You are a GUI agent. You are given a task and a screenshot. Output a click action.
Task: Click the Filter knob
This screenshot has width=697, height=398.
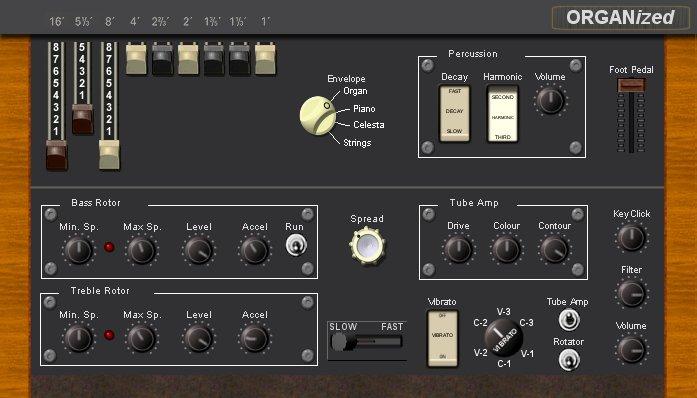pyautogui.click(x=631, y=293)
